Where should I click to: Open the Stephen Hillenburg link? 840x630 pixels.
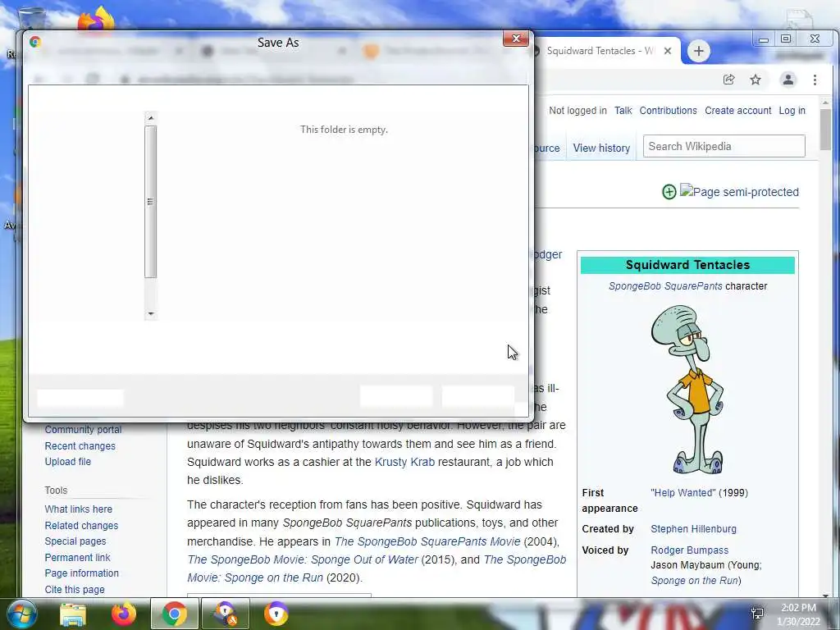[x=693, y=529]
